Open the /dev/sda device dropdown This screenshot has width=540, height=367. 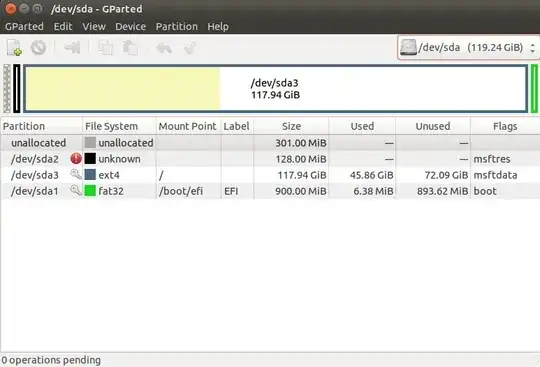point(468,48)
